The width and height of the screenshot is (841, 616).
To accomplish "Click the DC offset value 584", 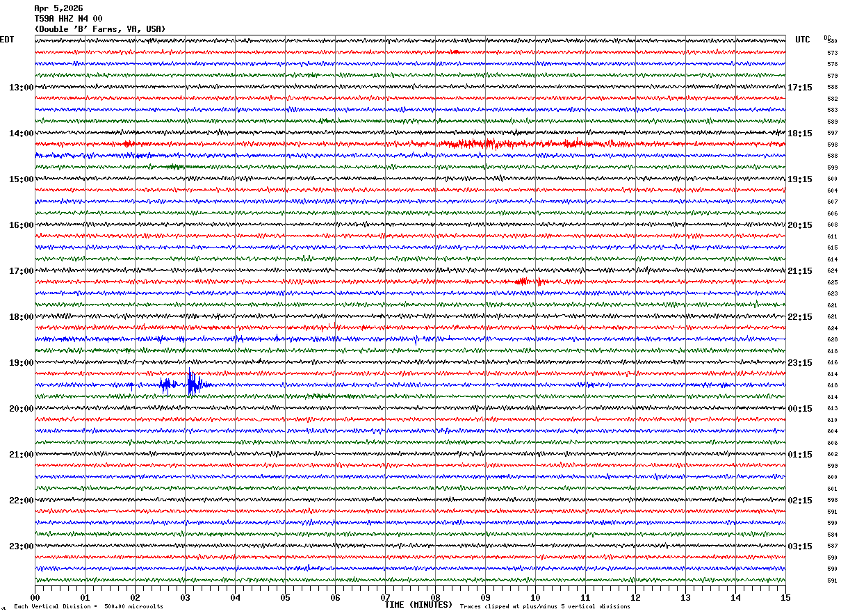I will (x=832, y=535).
